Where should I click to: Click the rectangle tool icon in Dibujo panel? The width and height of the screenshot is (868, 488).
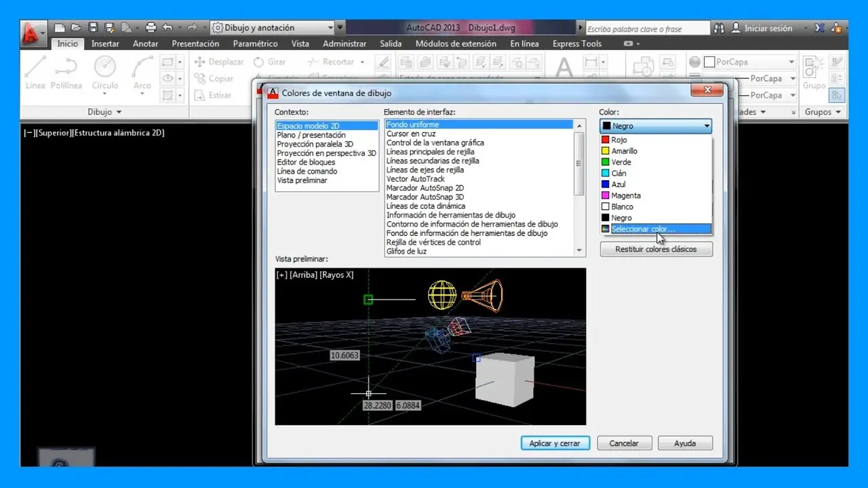167,62
